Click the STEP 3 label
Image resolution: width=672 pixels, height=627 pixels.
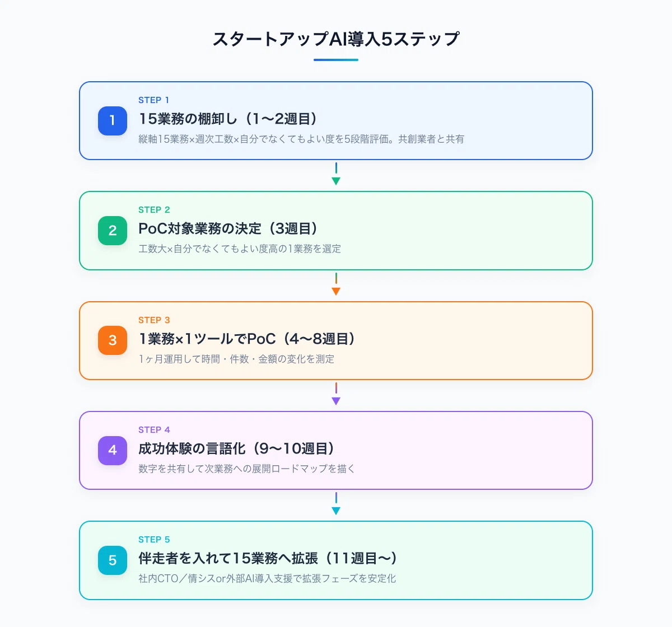tap(154, 320)
